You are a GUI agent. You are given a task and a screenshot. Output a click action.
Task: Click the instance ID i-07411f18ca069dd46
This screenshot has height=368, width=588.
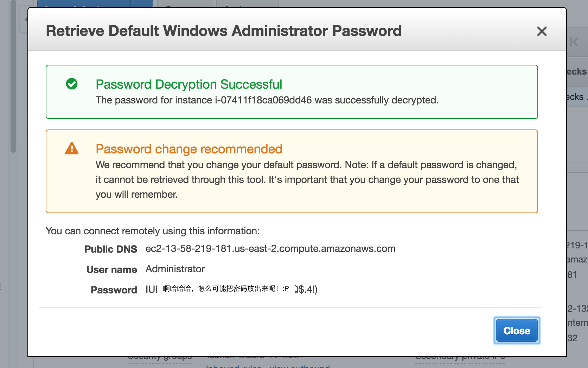(x=263, y=100)
